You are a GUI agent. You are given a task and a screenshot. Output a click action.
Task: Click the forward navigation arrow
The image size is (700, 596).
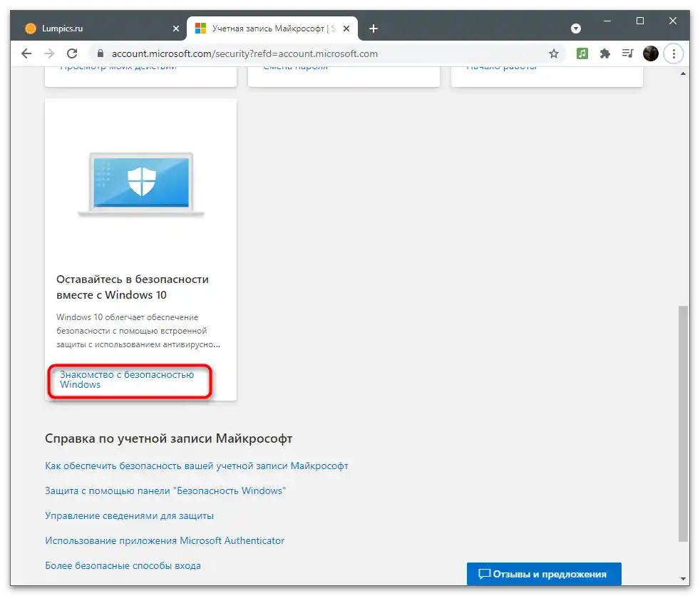[x=49, y=53]
